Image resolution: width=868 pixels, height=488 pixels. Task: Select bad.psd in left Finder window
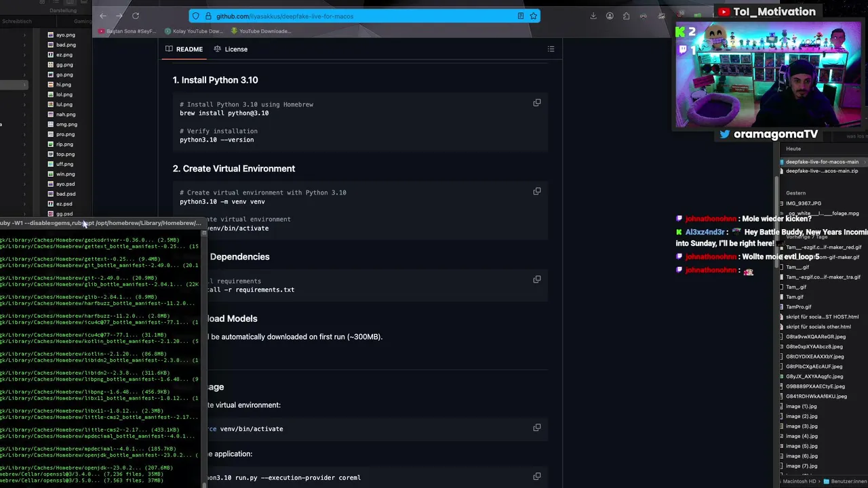(66, 194)
